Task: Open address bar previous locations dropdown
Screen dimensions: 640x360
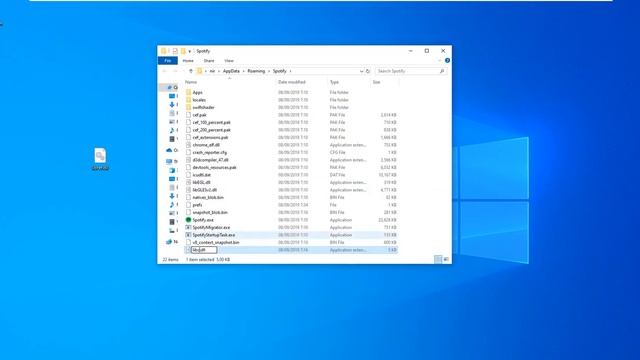Action: [361, 71]
